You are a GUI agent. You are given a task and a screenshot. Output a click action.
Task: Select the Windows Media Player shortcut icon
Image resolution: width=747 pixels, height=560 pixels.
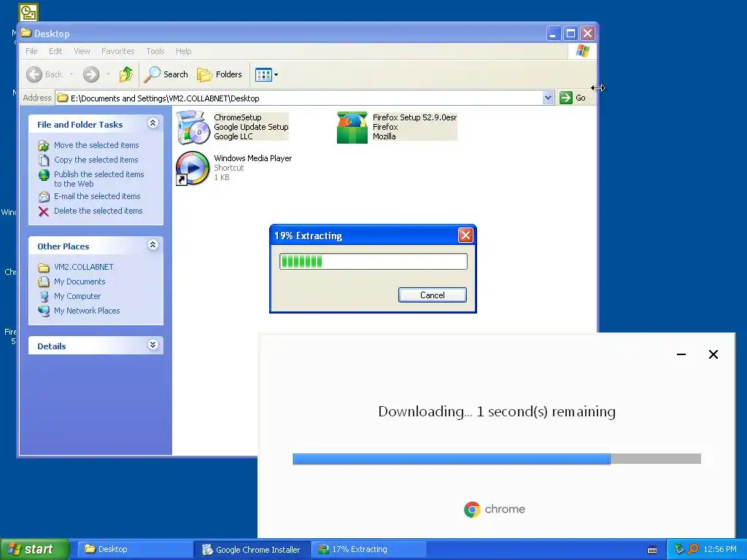[192, 168]
